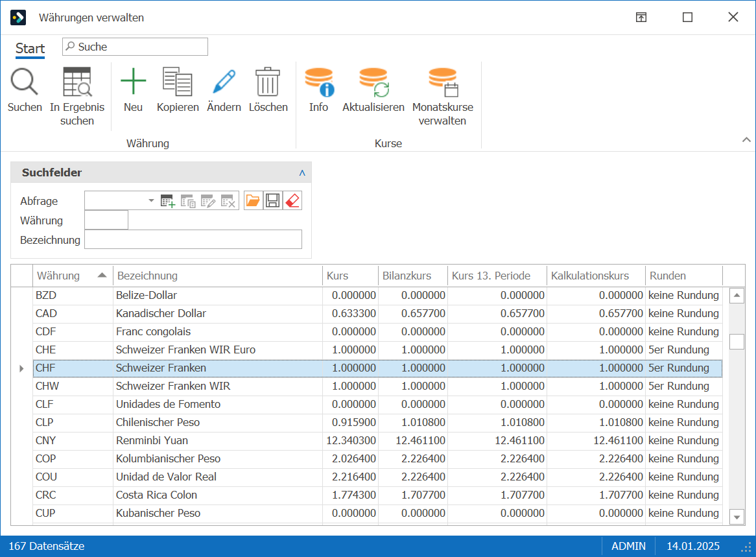
Task: Click the vertical scrollbar thumb
Action: click(737, 342)
